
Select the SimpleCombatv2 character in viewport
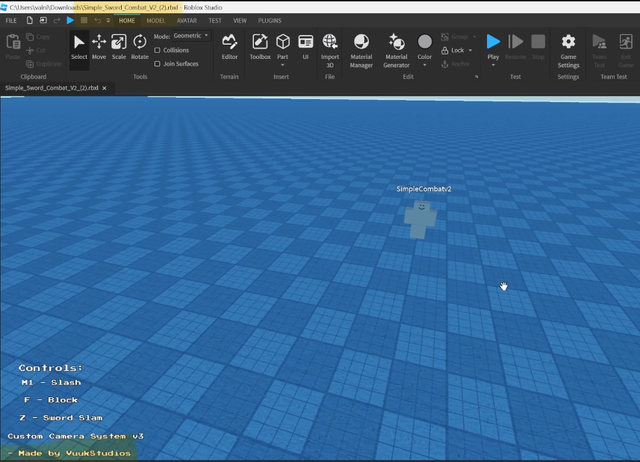pos(420,219)
